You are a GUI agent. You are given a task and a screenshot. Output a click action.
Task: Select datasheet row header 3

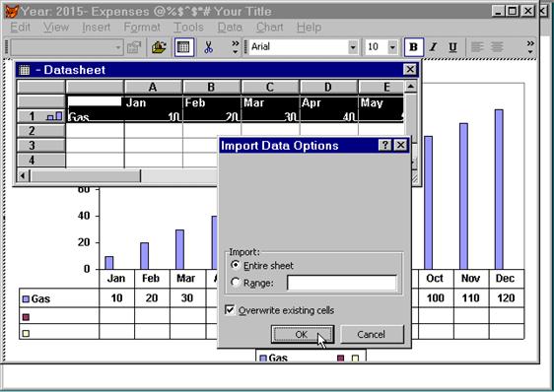pos(41,146)
